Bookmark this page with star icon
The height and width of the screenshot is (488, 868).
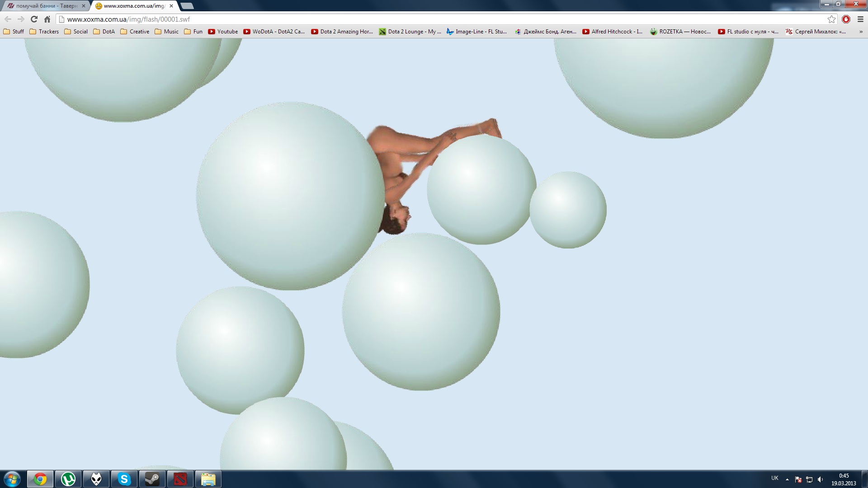pyautogui.click(x=831, y=19)
